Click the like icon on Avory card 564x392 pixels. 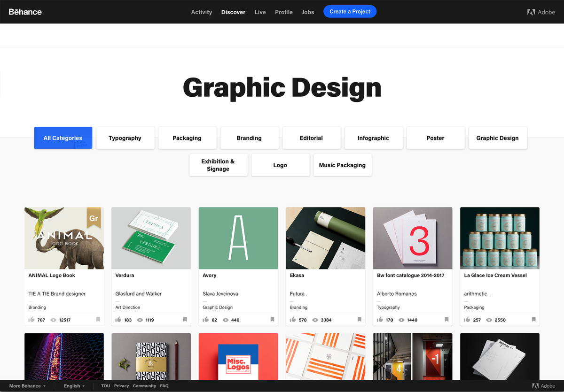coord(206,320)
